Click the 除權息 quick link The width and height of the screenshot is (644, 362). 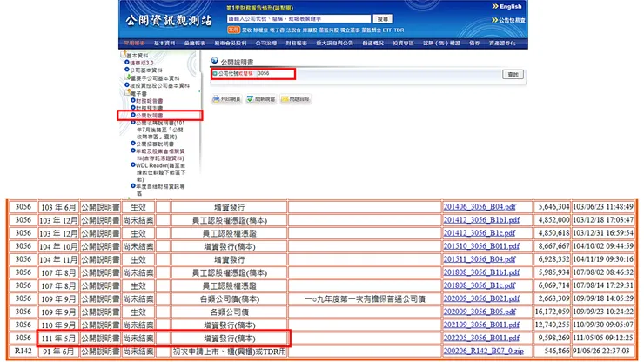[x=260, y=30]
